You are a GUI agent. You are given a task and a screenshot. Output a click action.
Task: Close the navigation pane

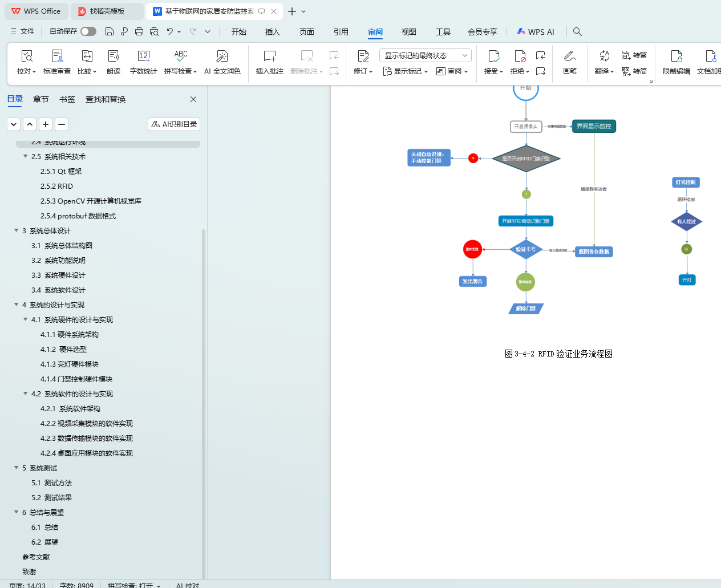pos(193,99)
